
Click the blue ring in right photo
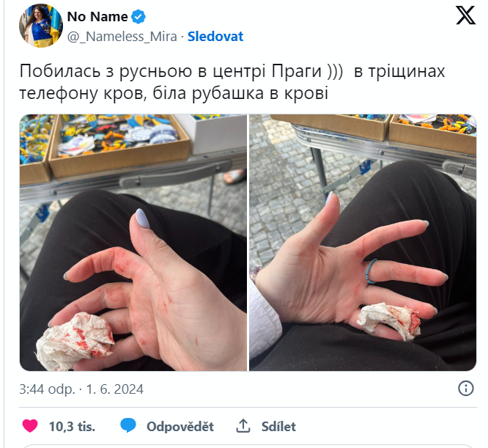tap(371, 271)
